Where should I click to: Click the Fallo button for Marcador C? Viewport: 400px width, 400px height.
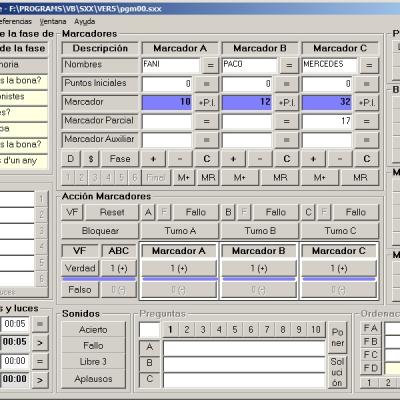(356, 212)
